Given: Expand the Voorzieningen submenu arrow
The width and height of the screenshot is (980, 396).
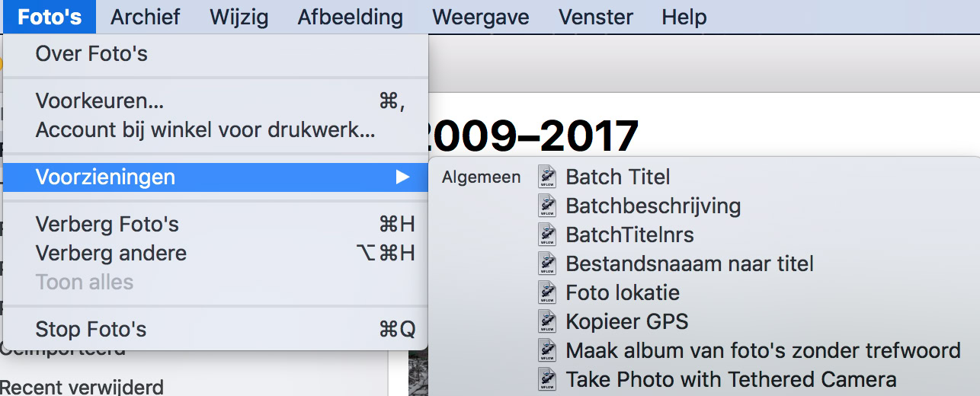Looking at the screenshot, I should click(x=402, y=177).
